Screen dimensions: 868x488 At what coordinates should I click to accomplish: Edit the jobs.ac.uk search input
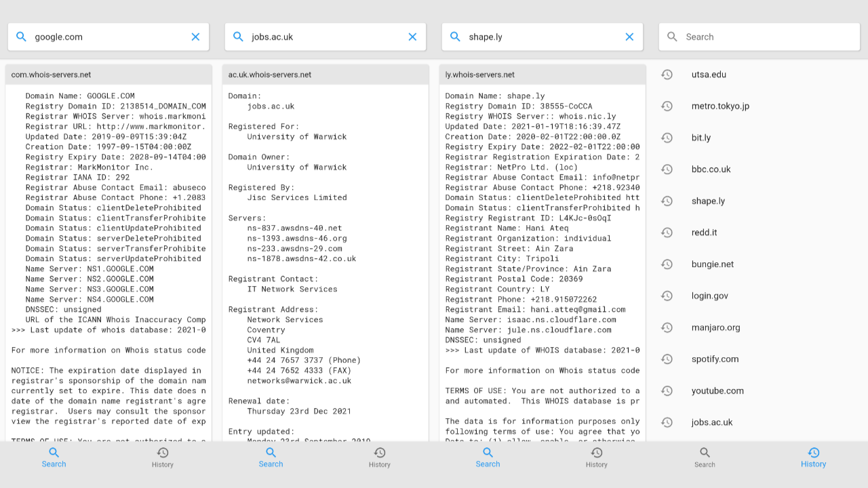point(325,37)
